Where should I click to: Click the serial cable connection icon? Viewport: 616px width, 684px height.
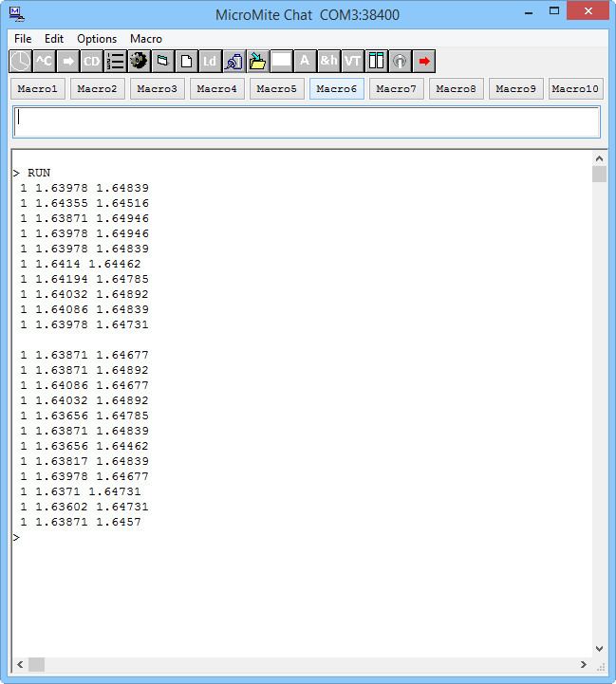pos(233,61)
